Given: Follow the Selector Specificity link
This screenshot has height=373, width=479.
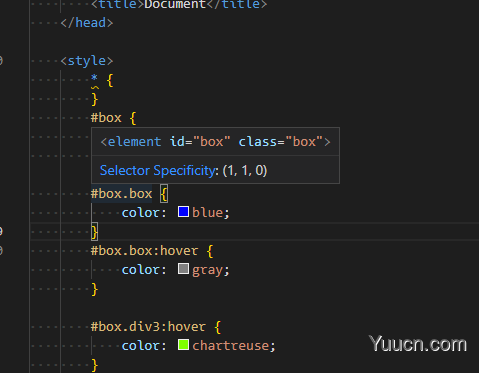Looking at the screenshot, I should click(x=157, y=171).
